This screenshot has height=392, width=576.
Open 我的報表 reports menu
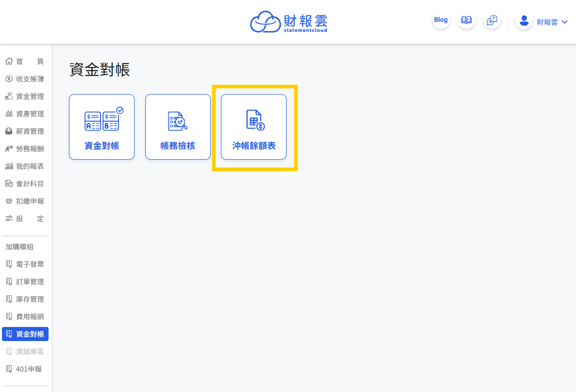tap(25, 166)
